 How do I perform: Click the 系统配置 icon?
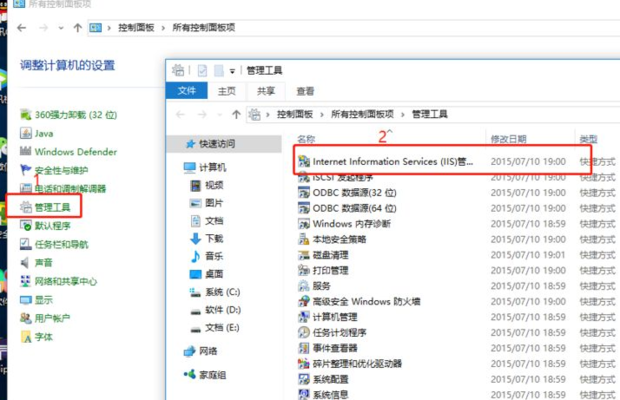click(x=304, y=379)
